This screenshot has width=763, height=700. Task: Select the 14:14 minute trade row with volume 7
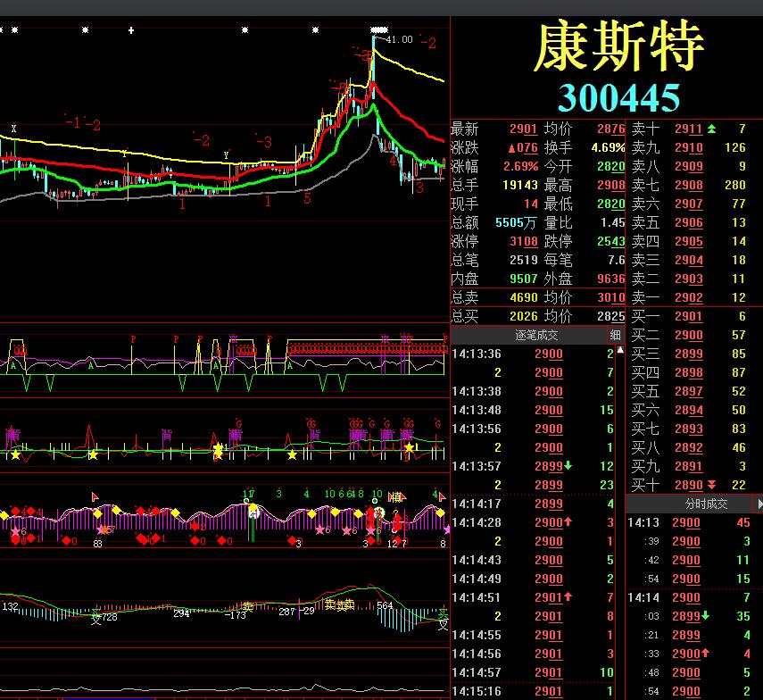(689, 598)
